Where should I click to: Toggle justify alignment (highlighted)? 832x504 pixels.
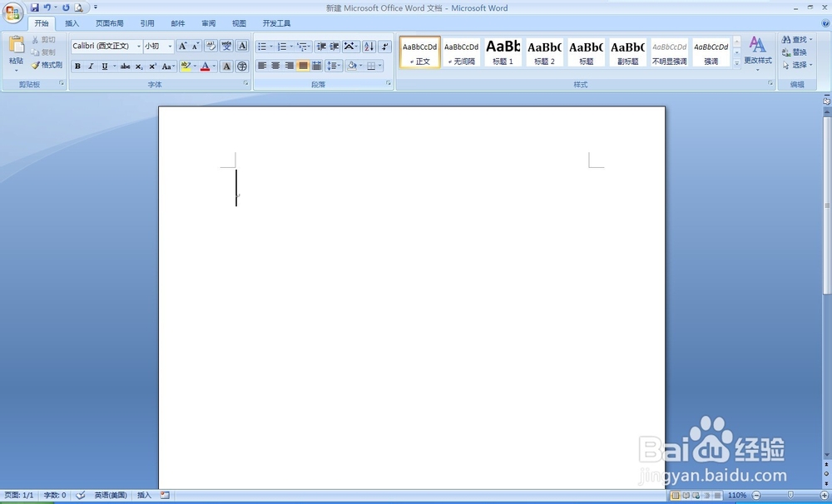click(x=303, y=66)
